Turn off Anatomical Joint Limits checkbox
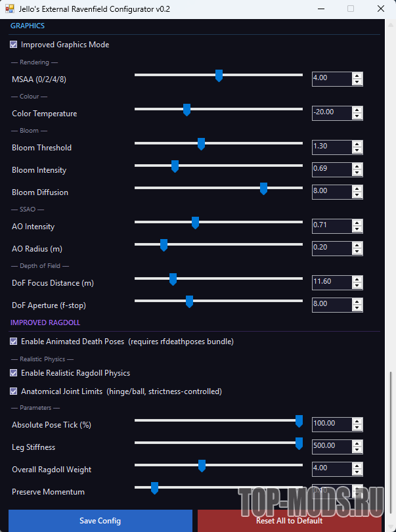The image size is (396, 532). (x=14, y=391)
